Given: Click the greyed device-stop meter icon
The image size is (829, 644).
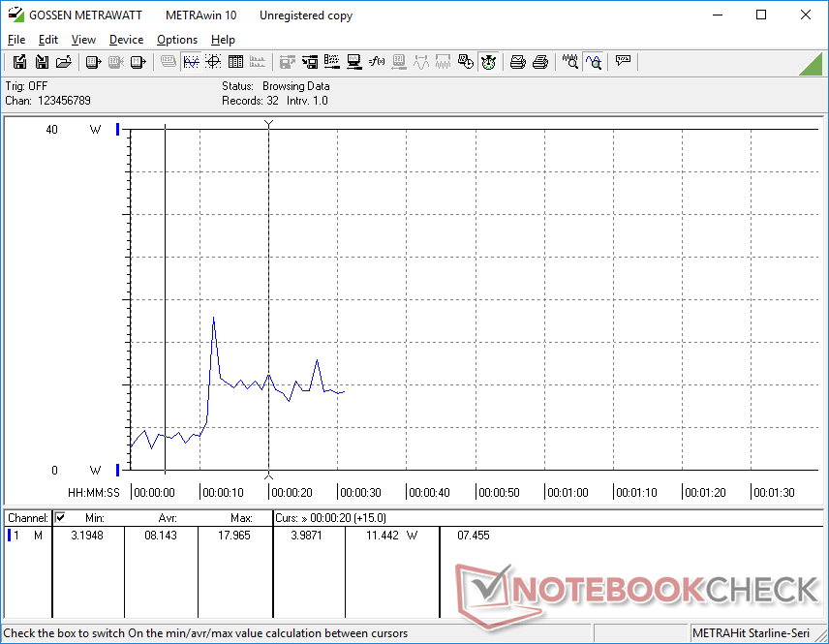Looking at the screenshot, I should 116,62.
